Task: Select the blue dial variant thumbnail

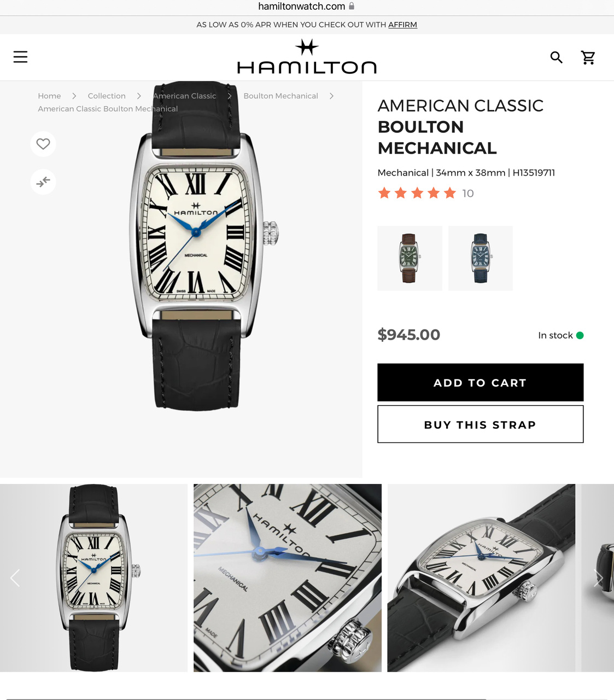Action: click(481, 258)
